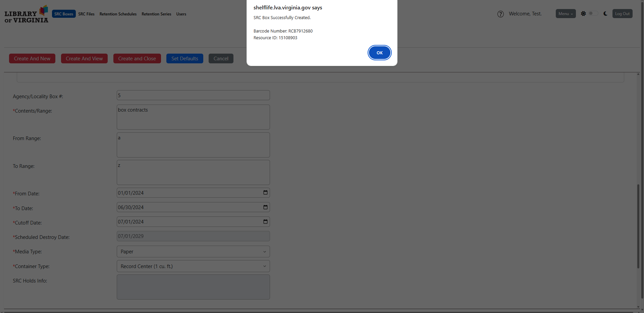
Task: Open the Retention Schedules nav item
Action: point(118,14)
